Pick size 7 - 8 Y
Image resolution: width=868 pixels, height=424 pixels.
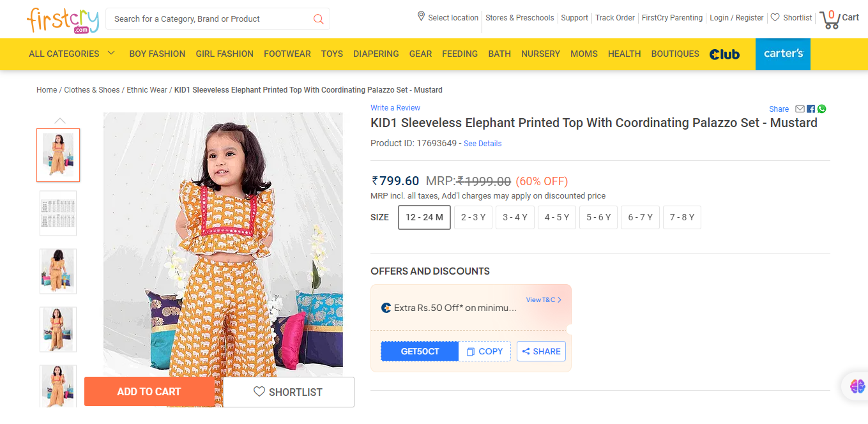(x=682, y=217)
